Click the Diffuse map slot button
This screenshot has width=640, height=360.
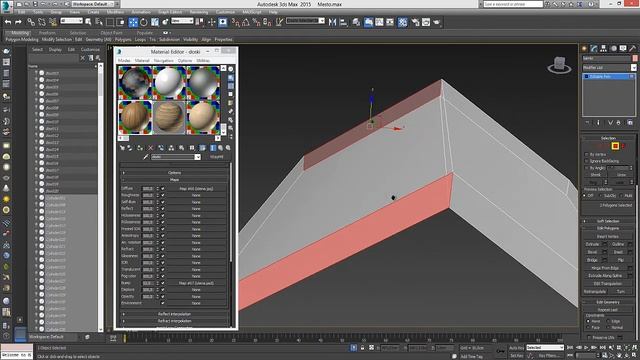196,189
